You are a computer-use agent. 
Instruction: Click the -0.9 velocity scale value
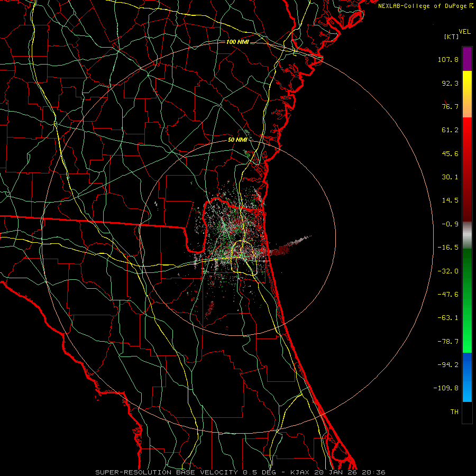tap(450, 224)
